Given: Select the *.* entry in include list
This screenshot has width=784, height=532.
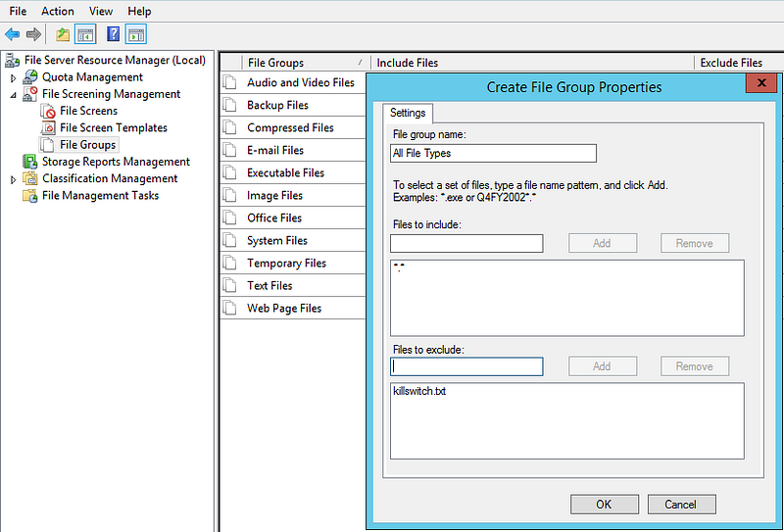Looking at the screenshot, I should (399, 268).
